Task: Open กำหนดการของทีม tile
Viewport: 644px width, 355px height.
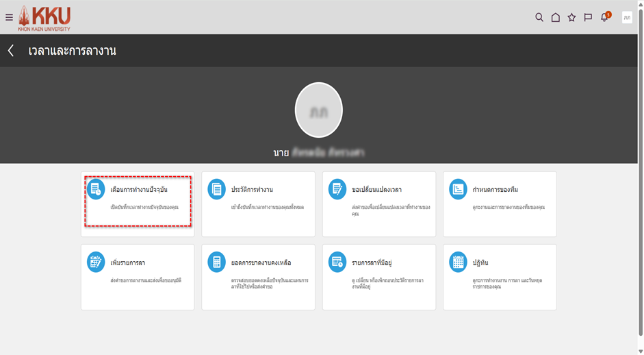Action: (x=500, y=204)
